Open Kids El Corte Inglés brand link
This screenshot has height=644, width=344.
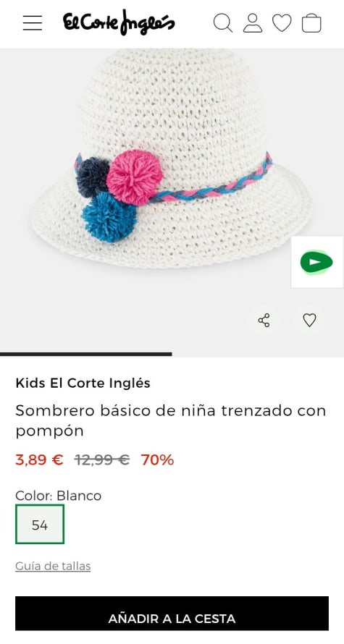click(x=83, y=384)
